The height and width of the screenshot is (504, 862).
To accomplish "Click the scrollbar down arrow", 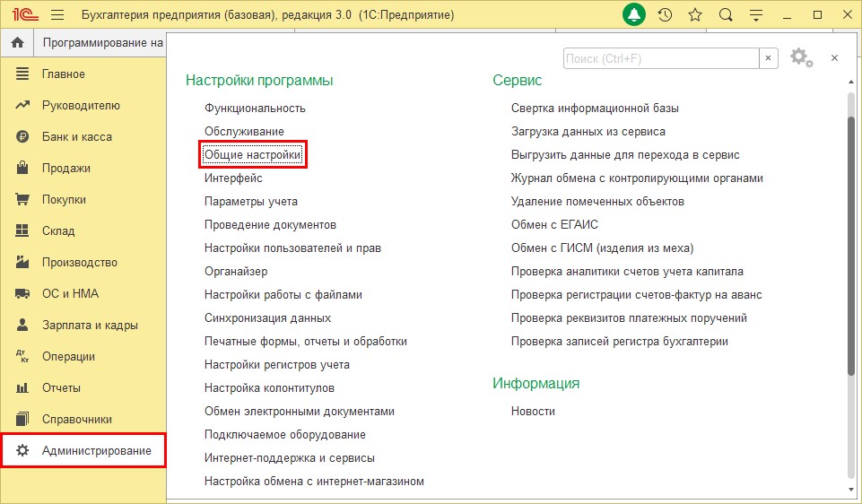I will 851,489.
